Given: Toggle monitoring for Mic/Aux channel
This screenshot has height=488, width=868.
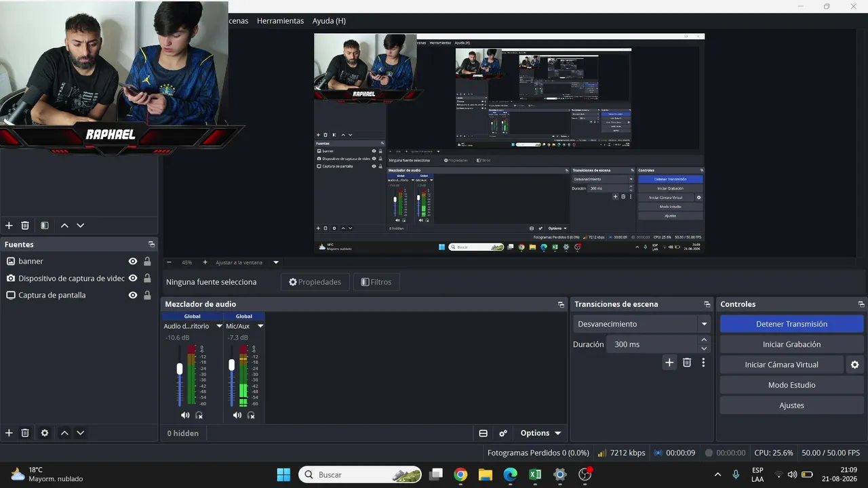Looking at the screenshot, I should [x=251, y=415].
